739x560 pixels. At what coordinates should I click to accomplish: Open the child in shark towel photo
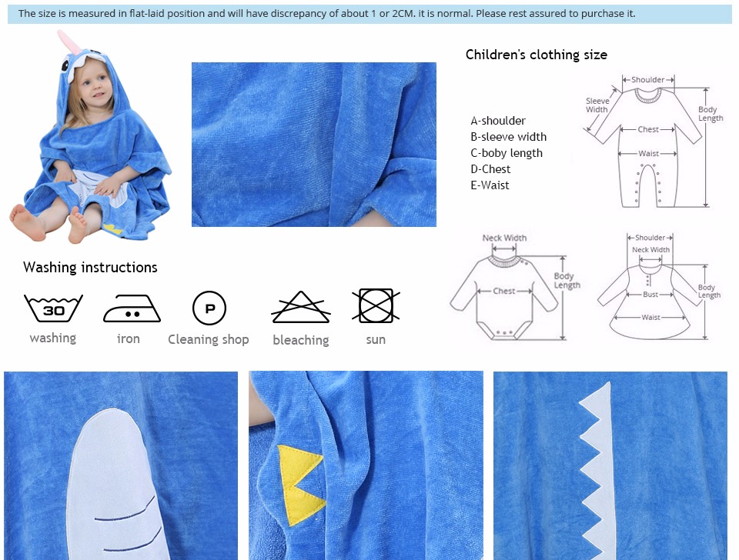coord(89,137)
